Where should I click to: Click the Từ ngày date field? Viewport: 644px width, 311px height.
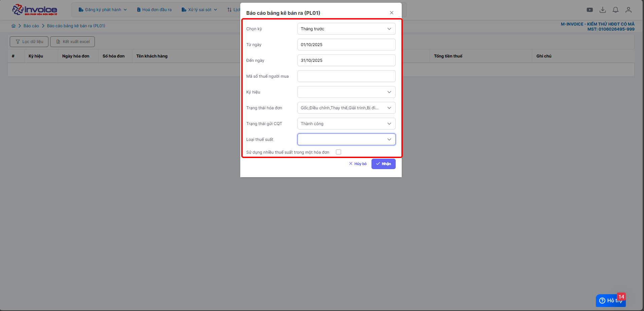click(x=346, y=45)
